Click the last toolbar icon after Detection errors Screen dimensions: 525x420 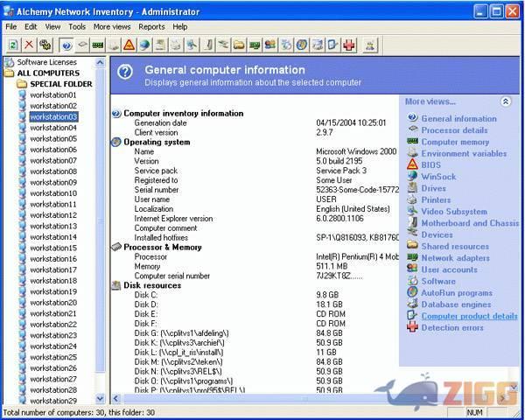[370, 45]
